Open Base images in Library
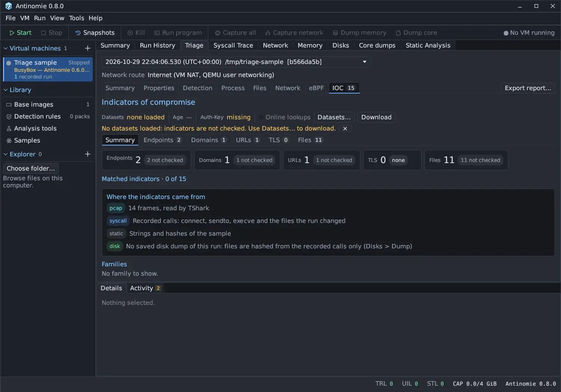 [x=48, y=104]
